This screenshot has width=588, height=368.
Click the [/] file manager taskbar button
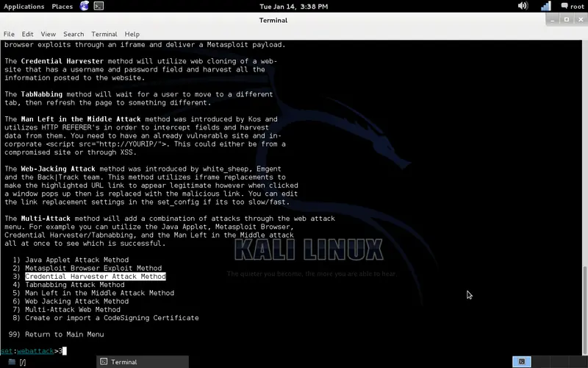[x=17, y=362]
